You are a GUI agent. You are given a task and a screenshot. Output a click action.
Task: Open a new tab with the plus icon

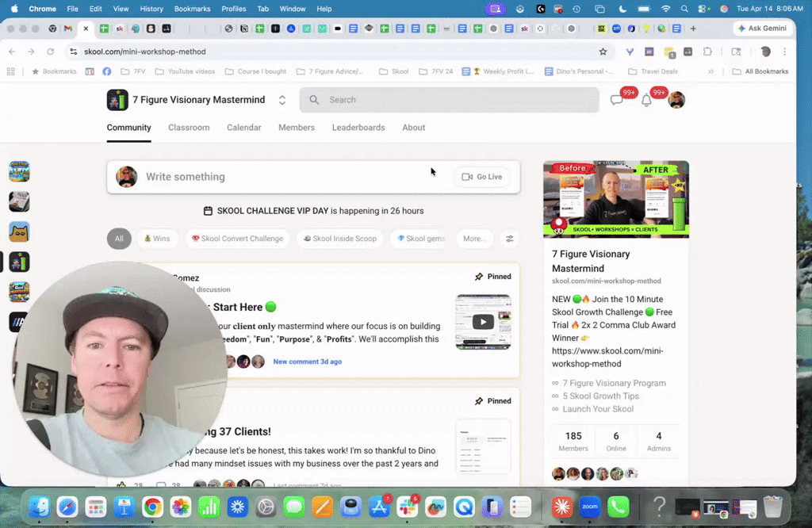pyautogui.click(x=693, y=29)
